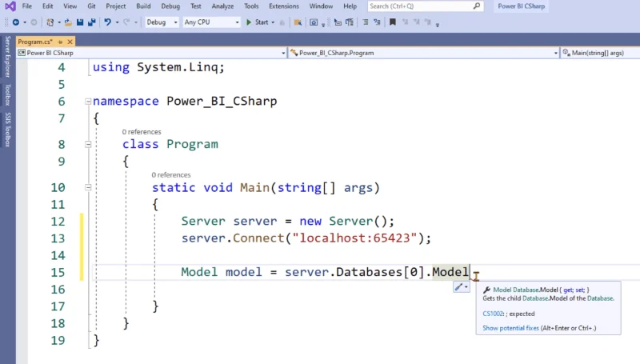640x364 pixels.
Task: Open the SSIS Toolbox side tab
Action: pyautogui.click(x=8, y=130)
